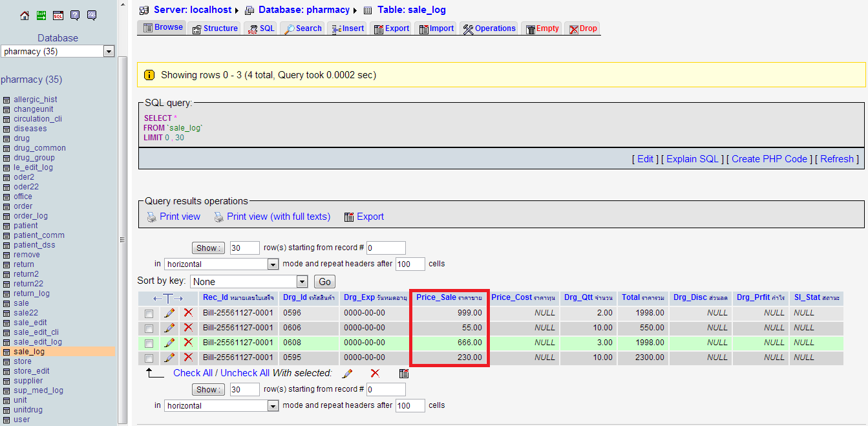Click the upper 'starting from record #' field
868x426 pixels.
(x=386, y=248)
